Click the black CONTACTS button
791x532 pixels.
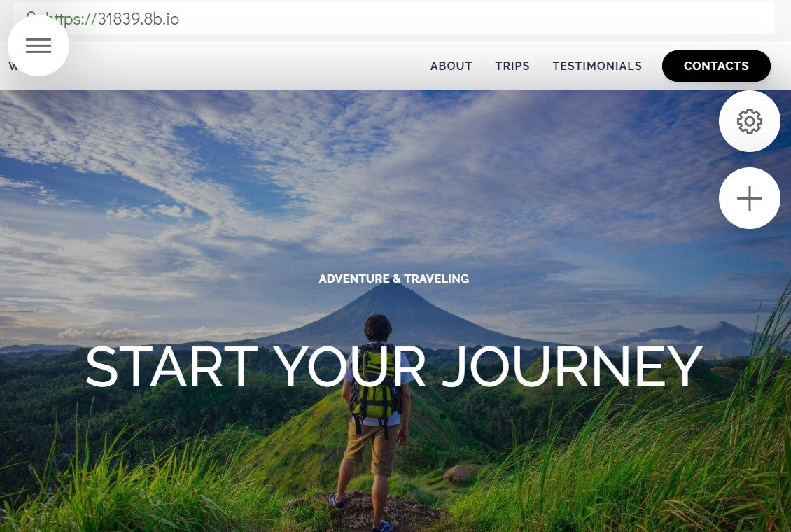click(x=716, y=66)
